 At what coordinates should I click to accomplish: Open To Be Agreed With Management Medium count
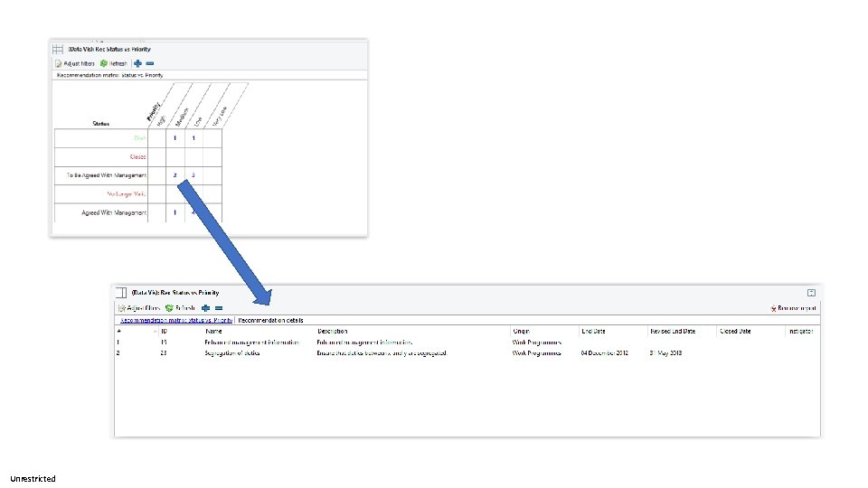175,175
